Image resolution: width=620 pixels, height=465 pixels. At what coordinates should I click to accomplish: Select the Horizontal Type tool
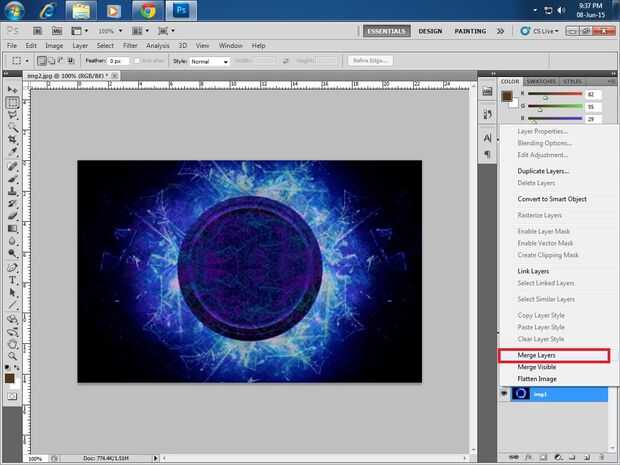(x=12, y=281)
